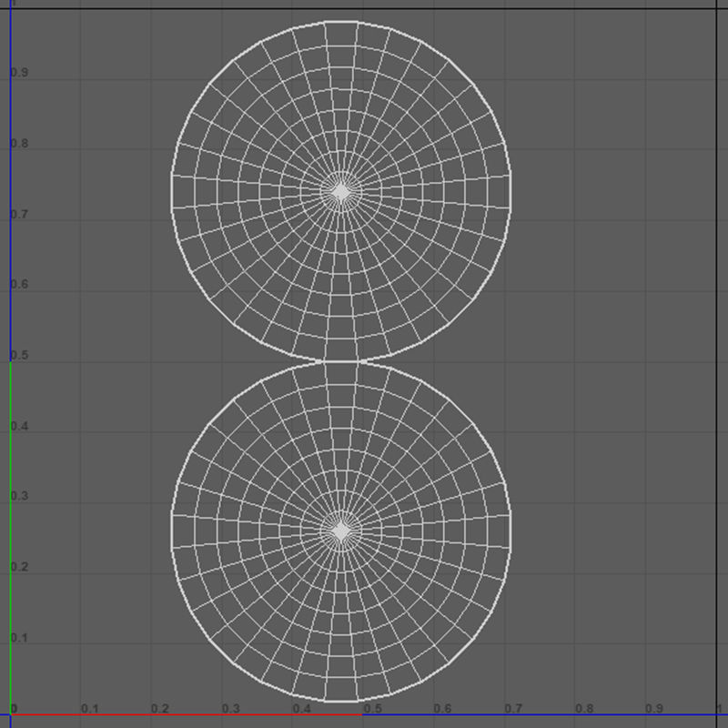
Task: Click the 0.6 label on the vertical V axis
Action: 19,284
